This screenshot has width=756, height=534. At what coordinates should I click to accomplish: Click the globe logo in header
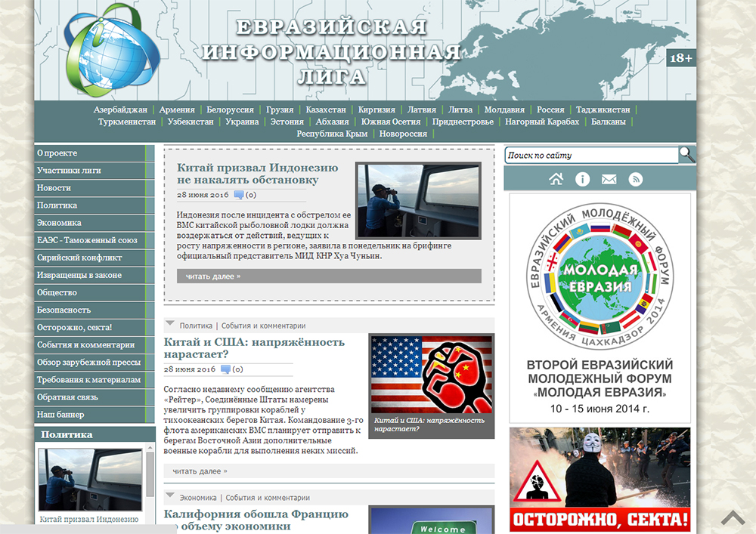click(x=111, y=50)
